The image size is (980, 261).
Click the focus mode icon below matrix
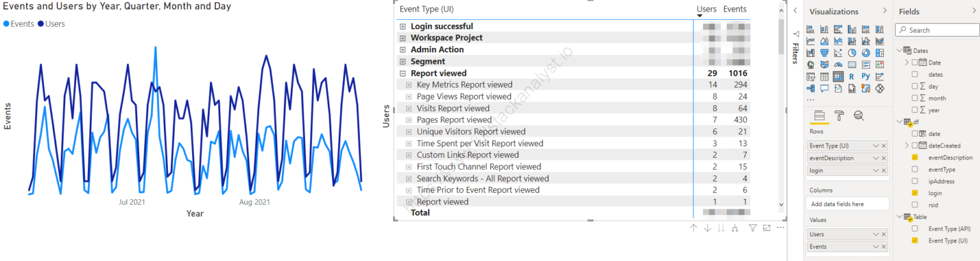[x=766, y=228]
